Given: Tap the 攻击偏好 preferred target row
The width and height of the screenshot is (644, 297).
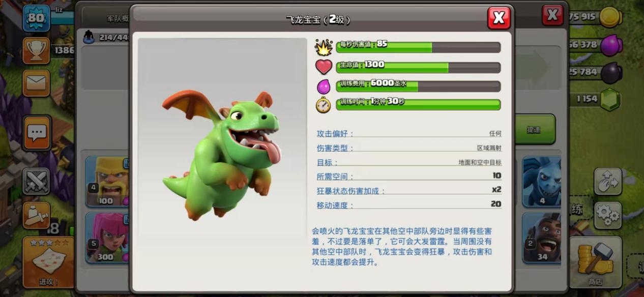Looking at the screenshot, I should click(x=409, y=134).
